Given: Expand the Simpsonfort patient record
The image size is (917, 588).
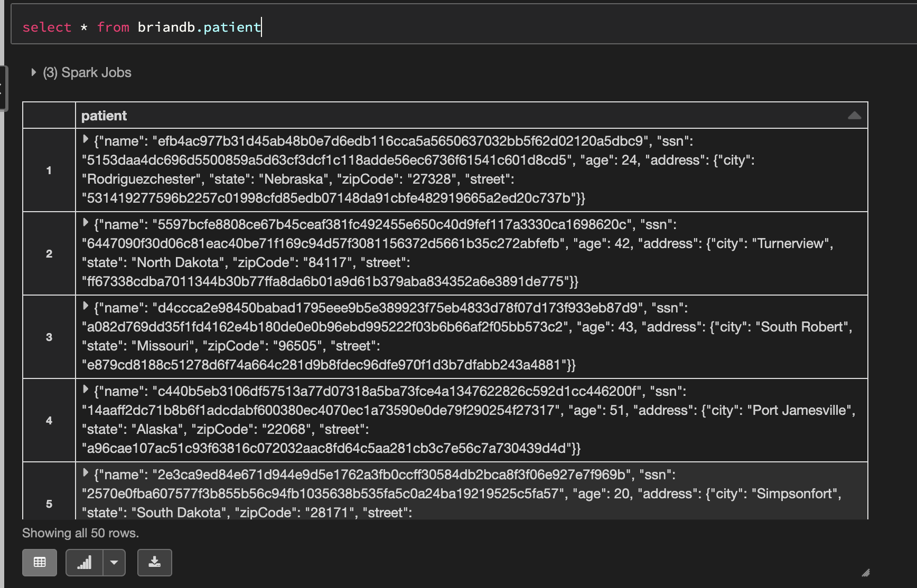Looking at the screenshot, I should (x=86, y=473).
